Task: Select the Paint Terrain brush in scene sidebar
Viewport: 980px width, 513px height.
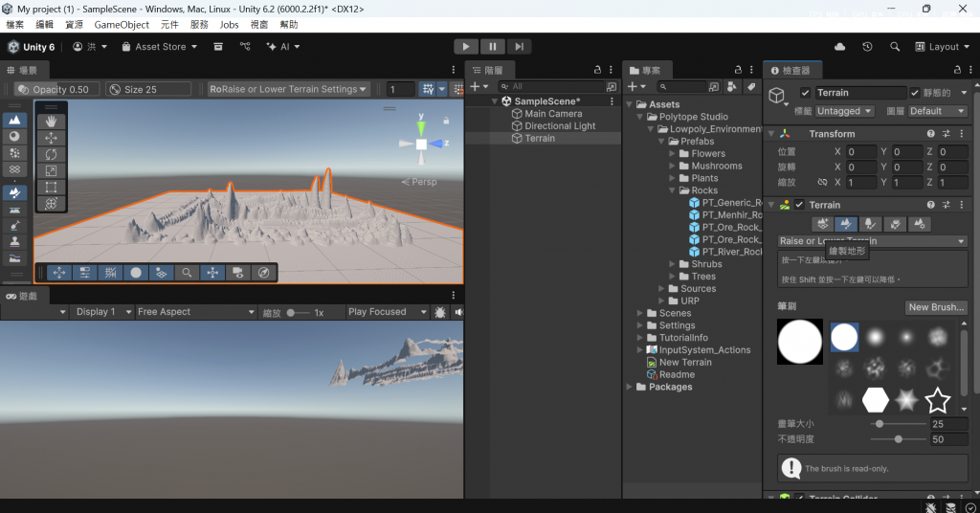Action: (x=14, y=193)
